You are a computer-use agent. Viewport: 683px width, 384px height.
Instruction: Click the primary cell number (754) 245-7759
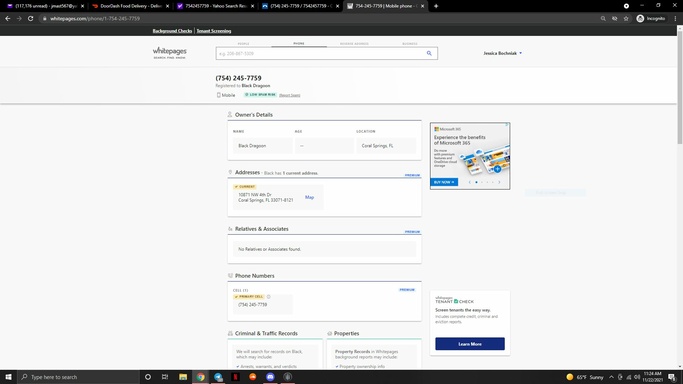252,305
